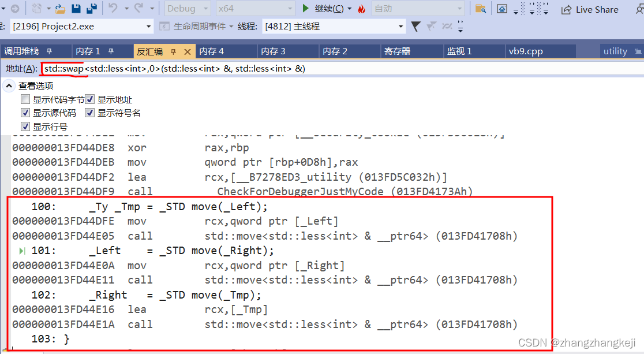
Task: Click the lea rcx,[_Tmp] instruction line
Action: [x=140, y=310]
